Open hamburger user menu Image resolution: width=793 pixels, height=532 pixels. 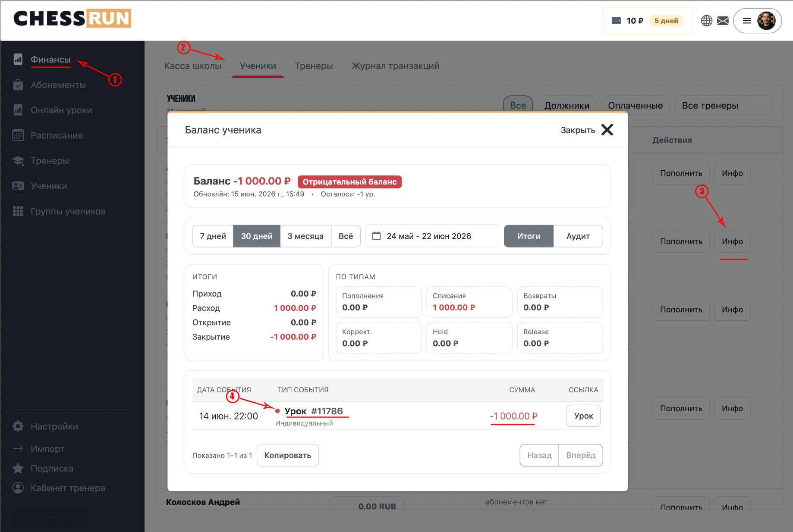747,21
